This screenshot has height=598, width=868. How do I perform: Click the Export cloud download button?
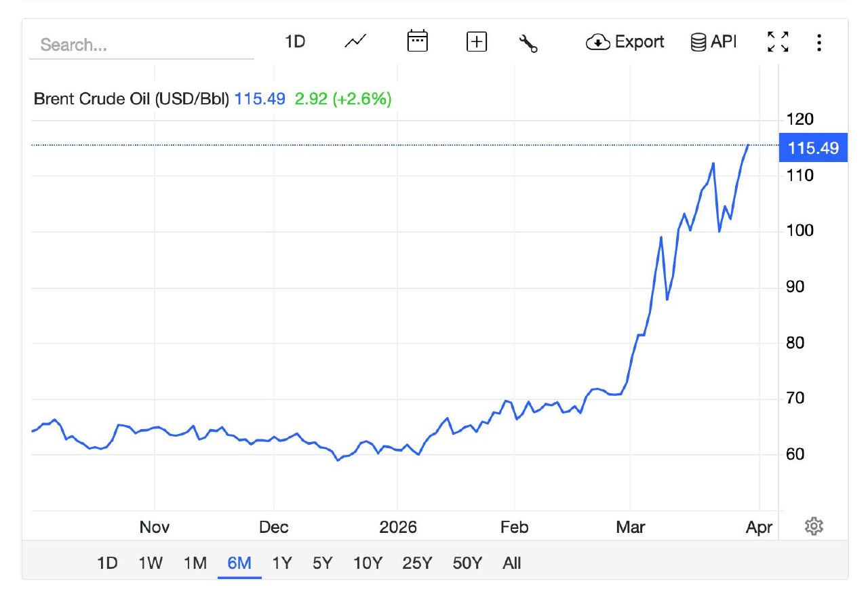click(x=625, y=42)
